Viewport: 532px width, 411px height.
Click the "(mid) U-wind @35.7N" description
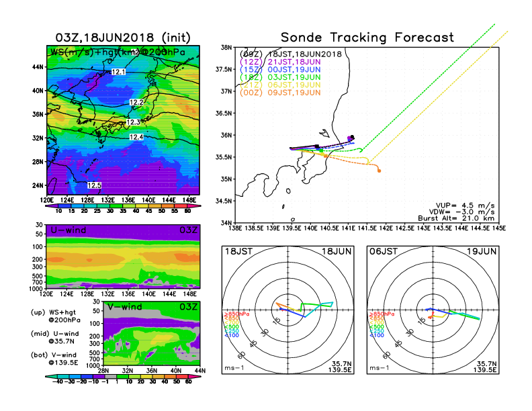(x=54, y=337)
